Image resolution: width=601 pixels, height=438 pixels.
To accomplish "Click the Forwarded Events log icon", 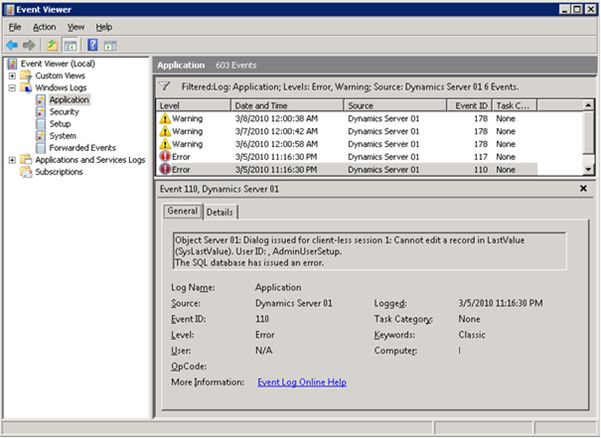I will coord(40,148).
